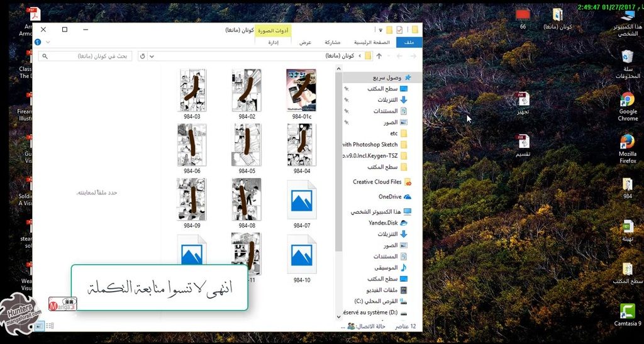644x344 pixels.
Task: Open the pinned المستندات documents in quick access
Action: point(390,111)
